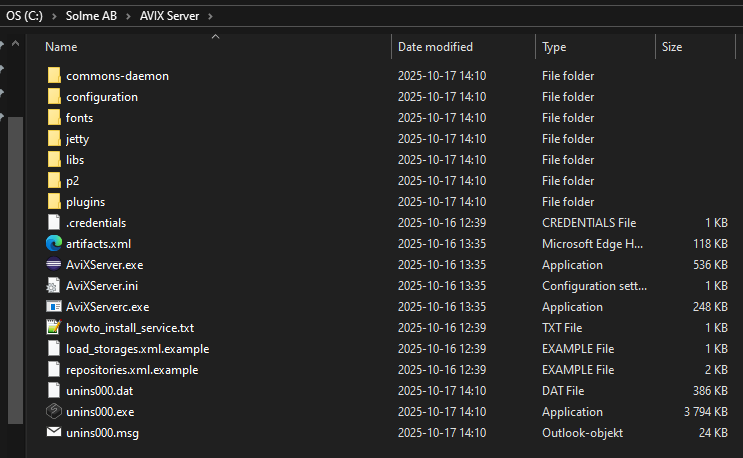Sort by the Size column header
The image size is (743, 458).
tap(672, 47)
